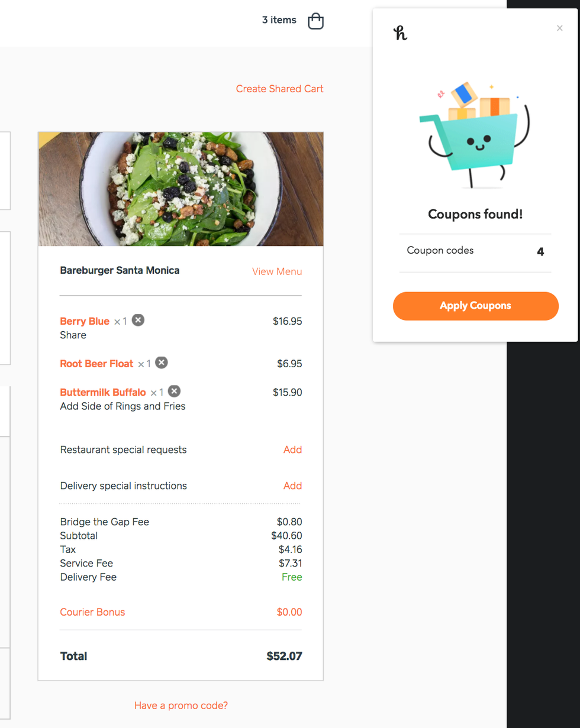The width and height of the screenshot is (580, 728).
Task: Click the Honey logo icon
Action: tap(401, 33)
